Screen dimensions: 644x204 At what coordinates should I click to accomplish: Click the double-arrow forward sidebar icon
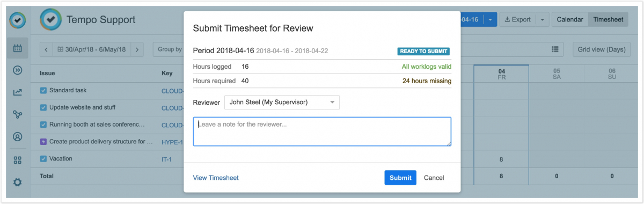(17, 70)
